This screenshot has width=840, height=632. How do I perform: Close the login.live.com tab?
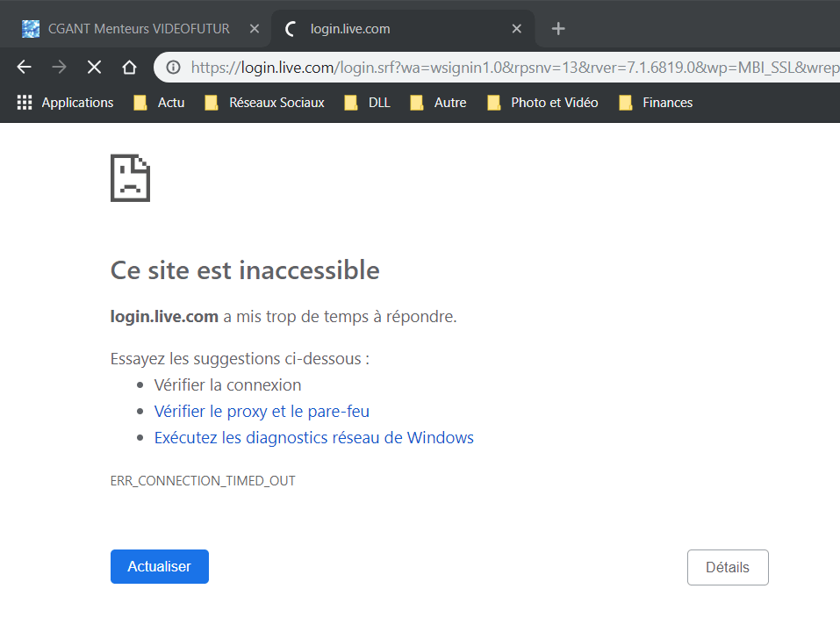516,28
